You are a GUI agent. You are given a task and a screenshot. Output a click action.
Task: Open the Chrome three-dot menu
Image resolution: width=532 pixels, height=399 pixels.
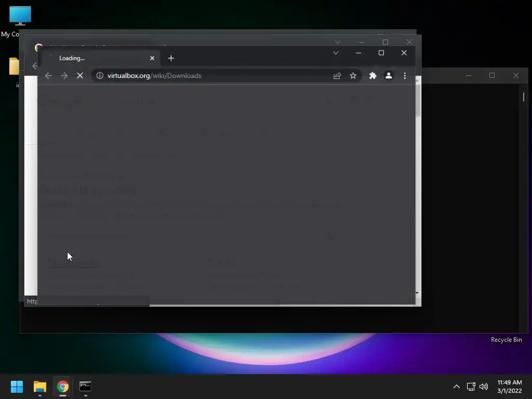point(405,76)
